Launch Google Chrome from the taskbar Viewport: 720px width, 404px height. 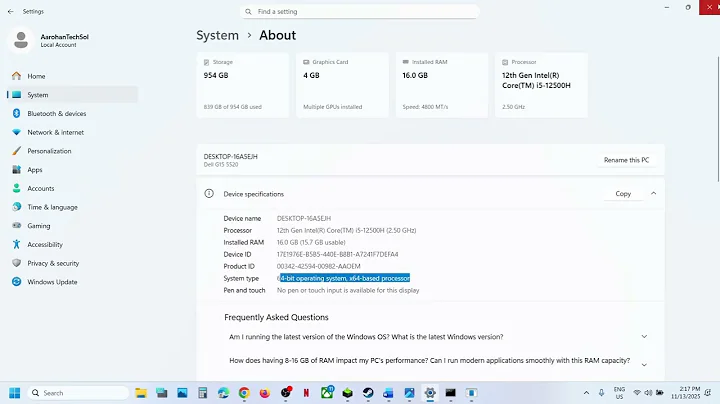[x=244, y=393]
